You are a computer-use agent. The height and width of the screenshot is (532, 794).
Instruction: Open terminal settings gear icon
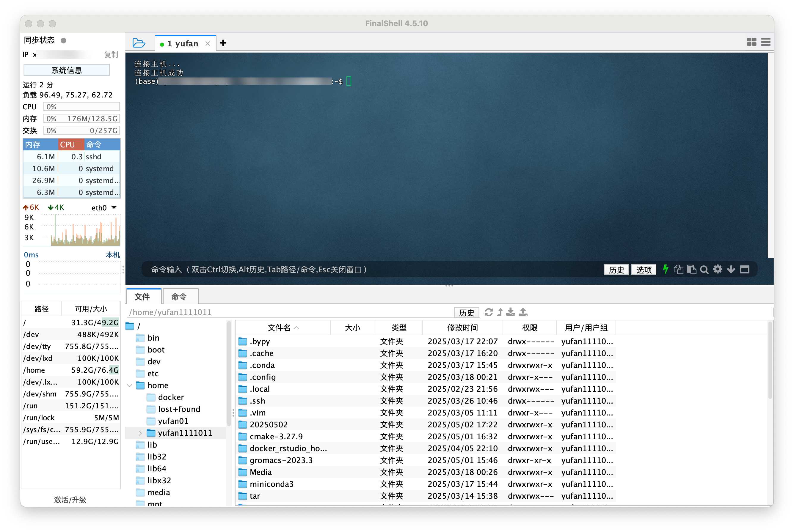pos(718,269)
